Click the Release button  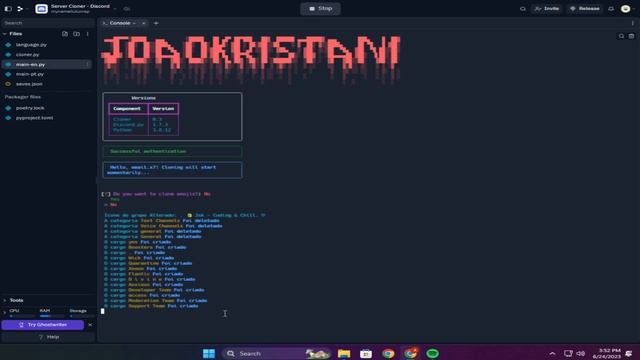coord(585,9)
